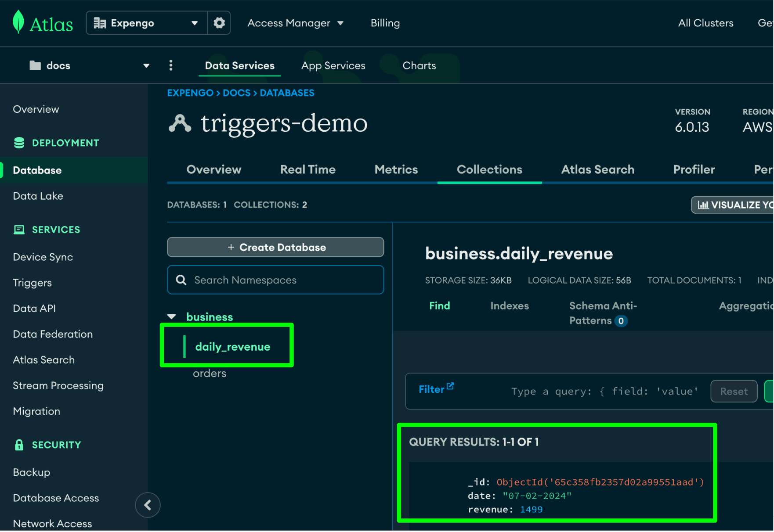Open organization settings gear icon
Screen dimensions: 774x532
(219, 23)
